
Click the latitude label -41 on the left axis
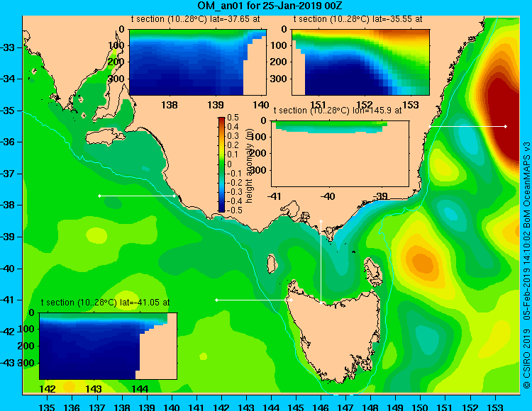click(x=7, y=300)
